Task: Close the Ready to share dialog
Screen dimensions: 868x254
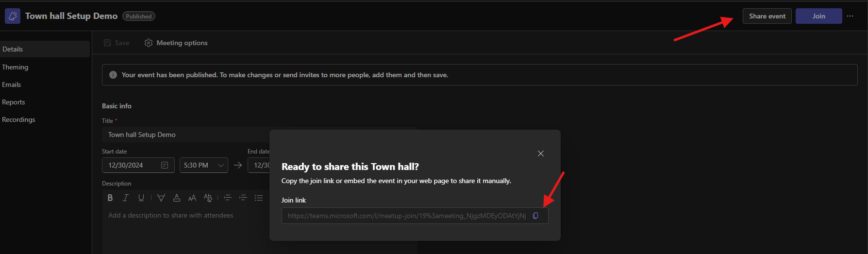Action: [x=540, y=153]
